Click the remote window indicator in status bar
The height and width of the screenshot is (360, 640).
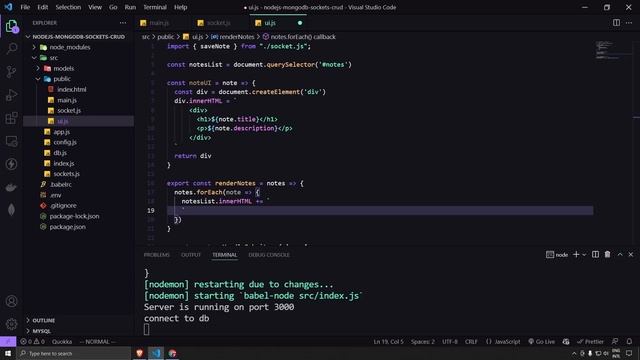(x=8, y=342)
